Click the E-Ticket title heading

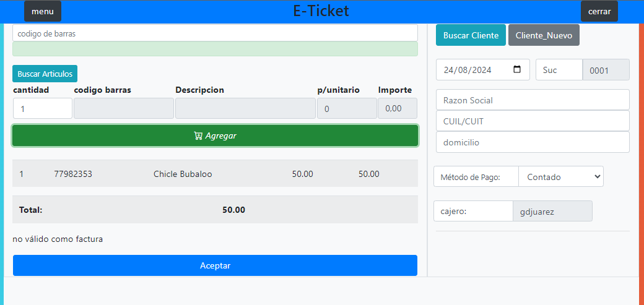click(321, 11)
